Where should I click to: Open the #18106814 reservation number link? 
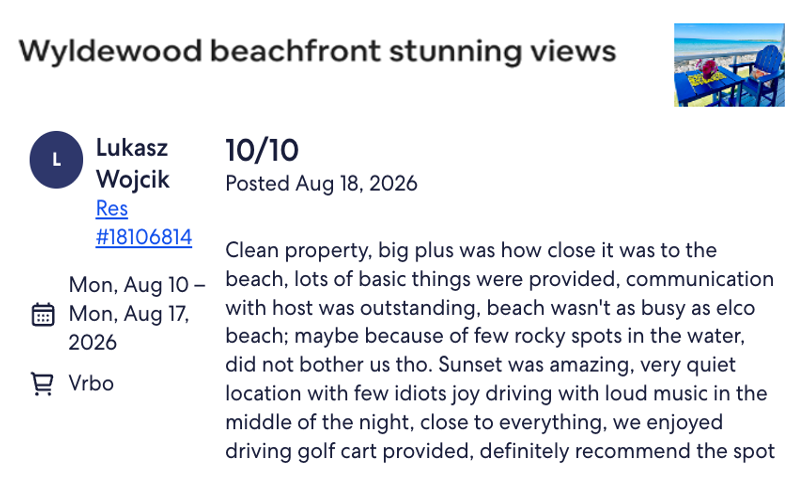click(x=144, y=237)
